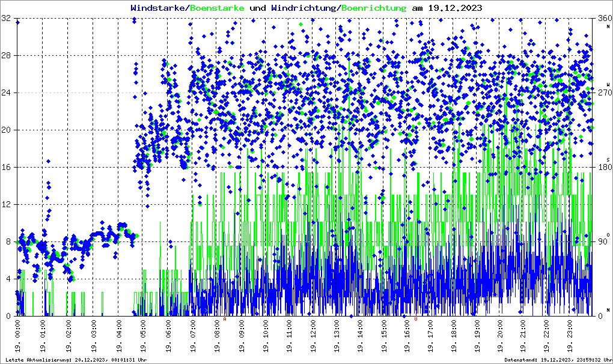Click the time label "19. 21:00"
The width and height of the screenshot is (613, 364).
click(523, 336)
